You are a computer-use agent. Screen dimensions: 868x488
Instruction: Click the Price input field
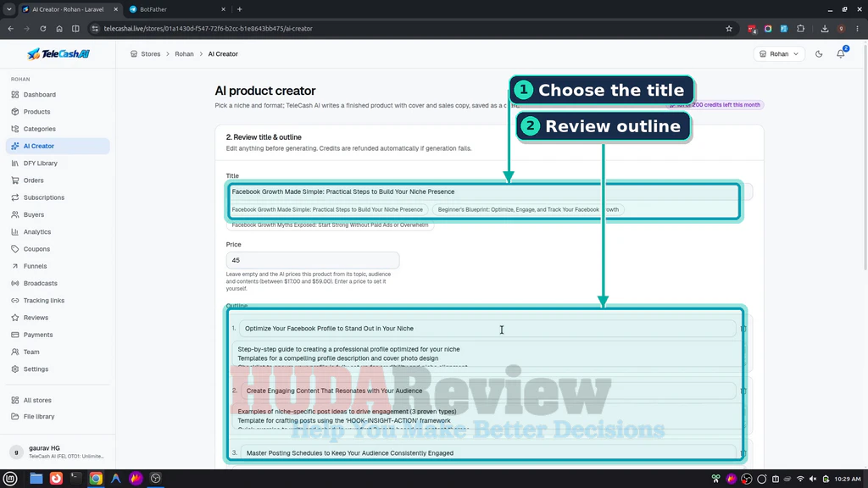[312, 260]
